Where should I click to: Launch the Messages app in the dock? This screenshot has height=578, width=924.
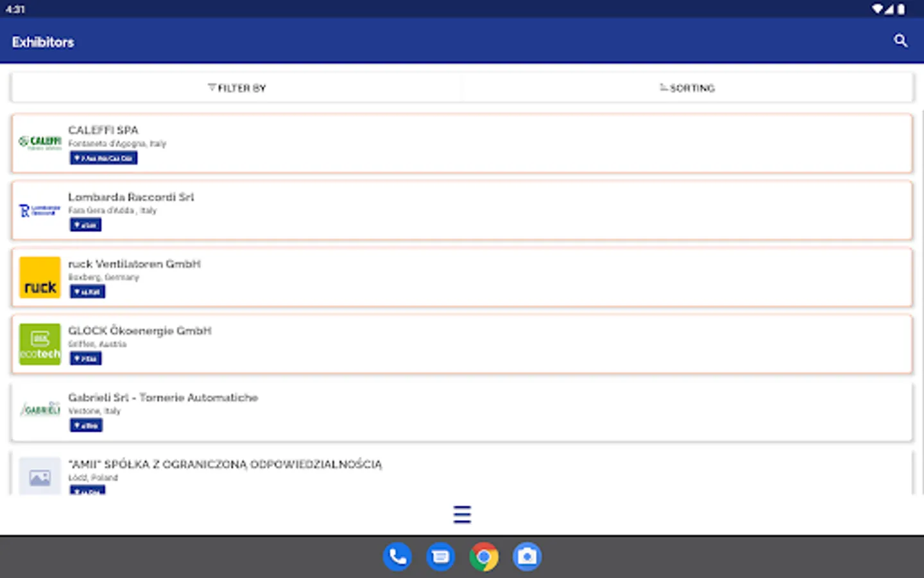(440, 556)
